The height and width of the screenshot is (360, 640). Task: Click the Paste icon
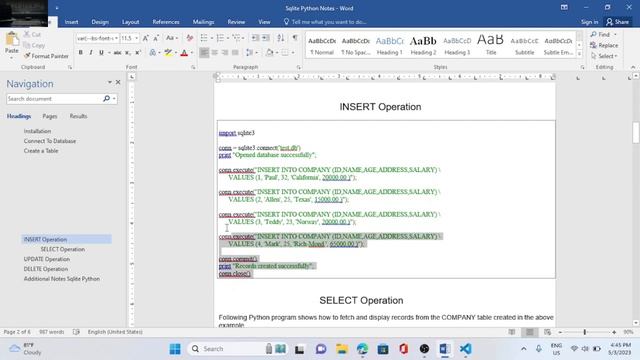(x=12, y=40)
